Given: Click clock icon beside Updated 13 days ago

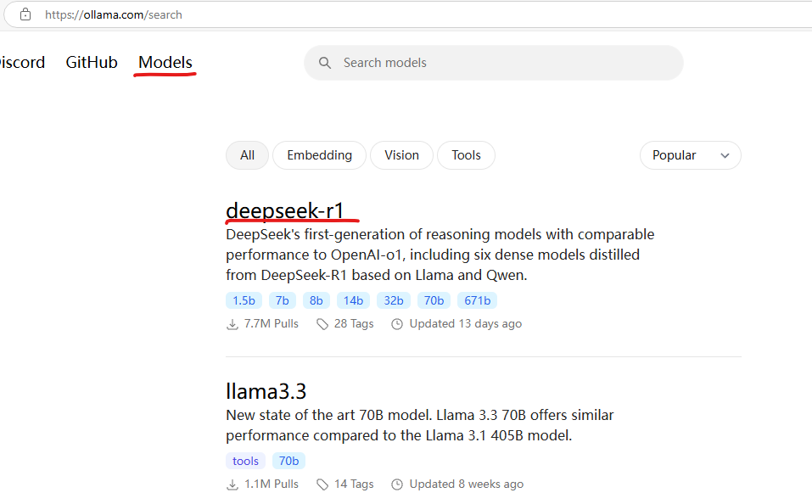Looking at the screenshot, I should click(x=397, y=324).
